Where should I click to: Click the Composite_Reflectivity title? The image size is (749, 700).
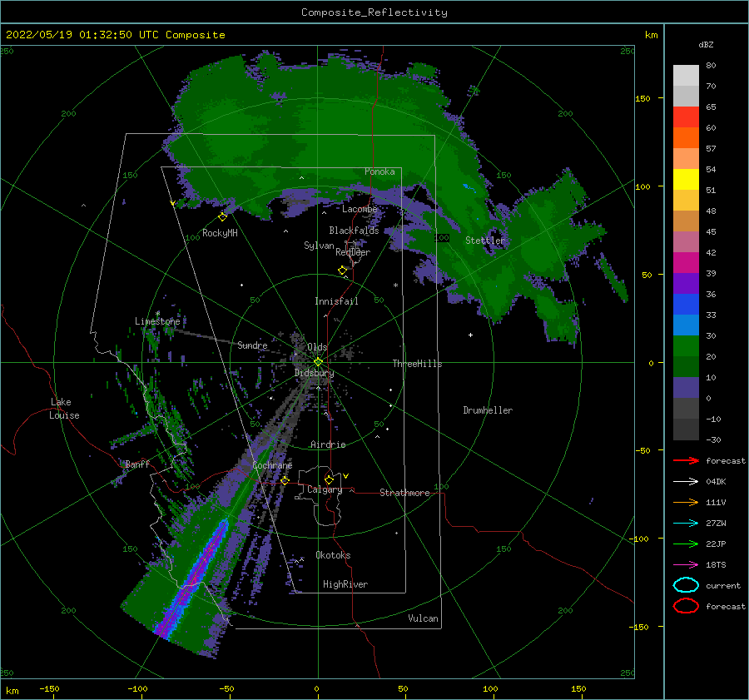pos(374,12)
